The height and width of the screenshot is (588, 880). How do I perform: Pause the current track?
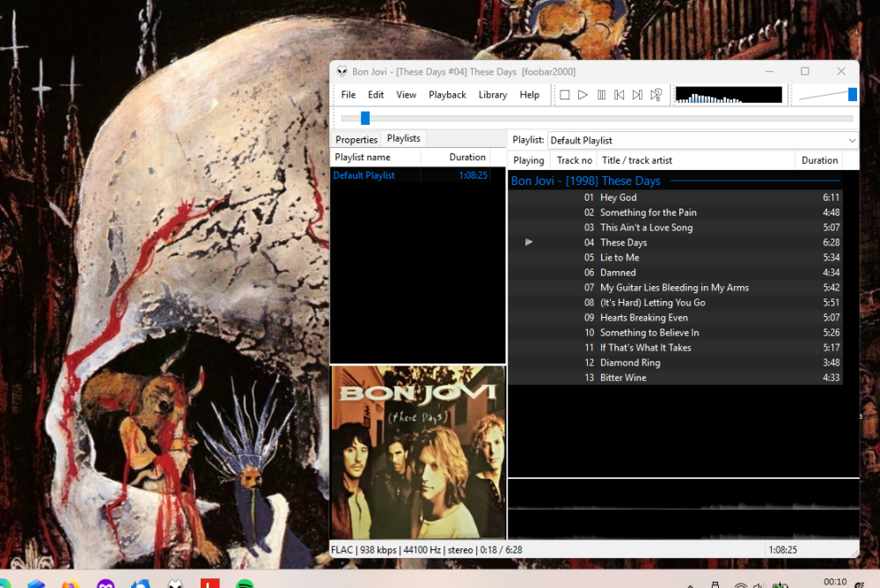(601, 95)
